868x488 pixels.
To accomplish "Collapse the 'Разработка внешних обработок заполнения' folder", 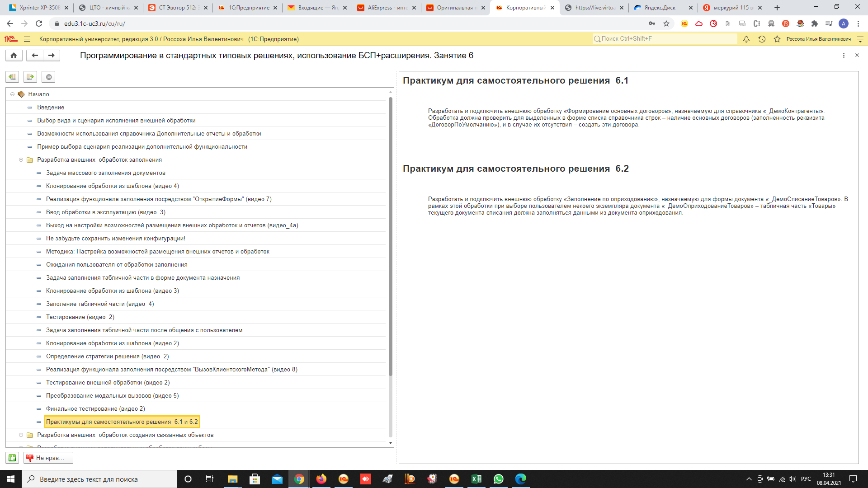I will pyautogui.click(x=21, y=160).
